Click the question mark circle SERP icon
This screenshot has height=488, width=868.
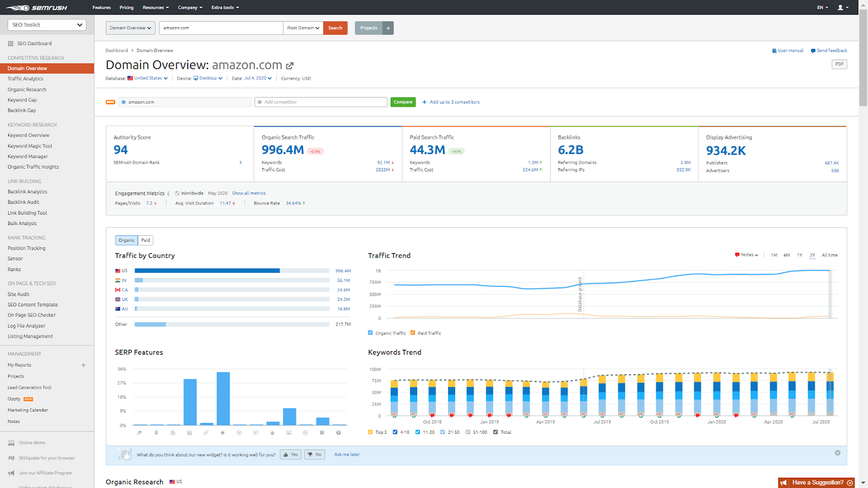click(x=339, y=433)
